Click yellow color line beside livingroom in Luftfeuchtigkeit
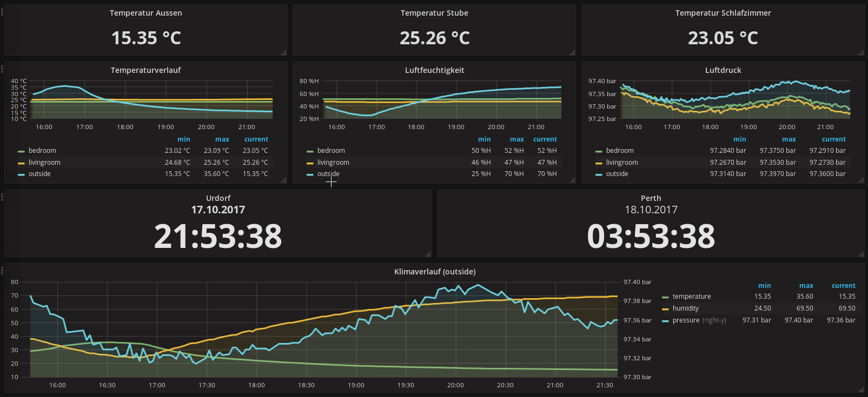The image size is (868, 397). pos(310,163)
